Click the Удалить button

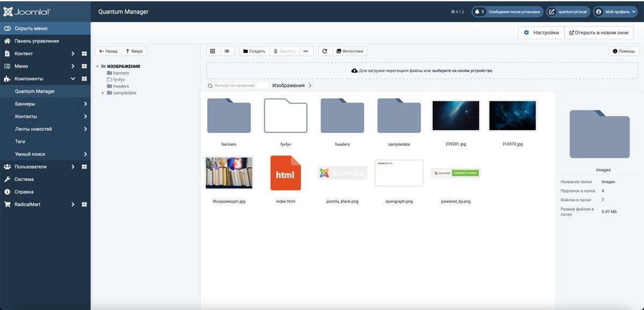pos(284,51)
